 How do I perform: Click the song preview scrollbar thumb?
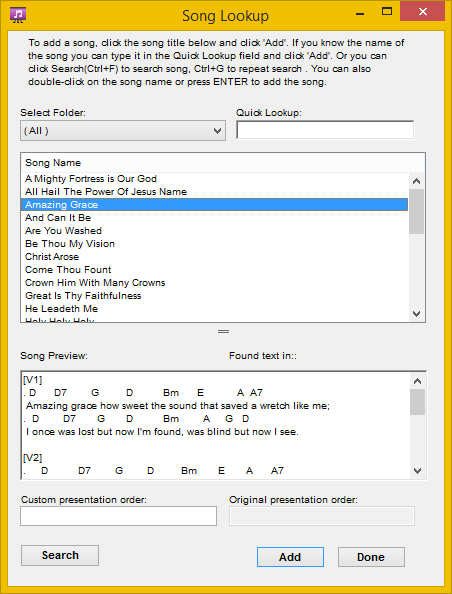pyautogui.click(x=417, y=402)
